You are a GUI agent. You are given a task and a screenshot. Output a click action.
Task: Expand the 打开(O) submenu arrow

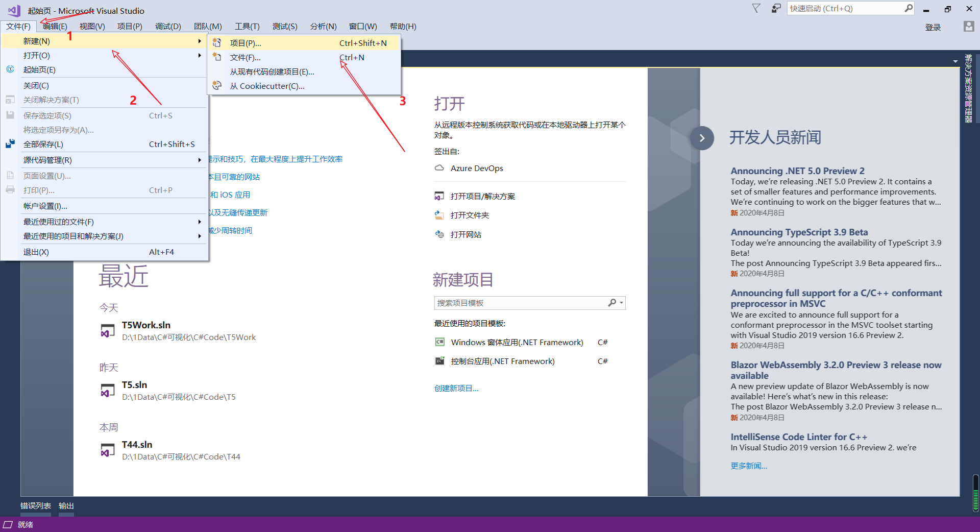pos(200,55)
